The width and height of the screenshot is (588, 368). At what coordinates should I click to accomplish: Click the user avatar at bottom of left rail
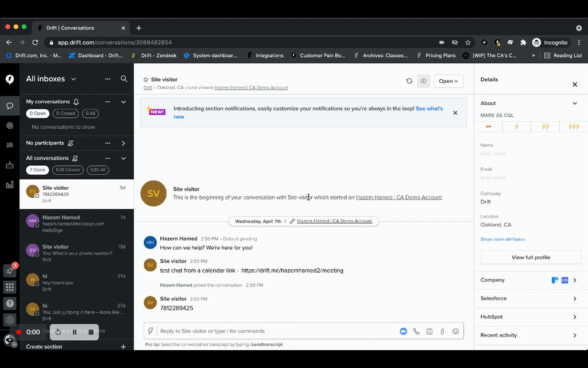click(10, 340)
